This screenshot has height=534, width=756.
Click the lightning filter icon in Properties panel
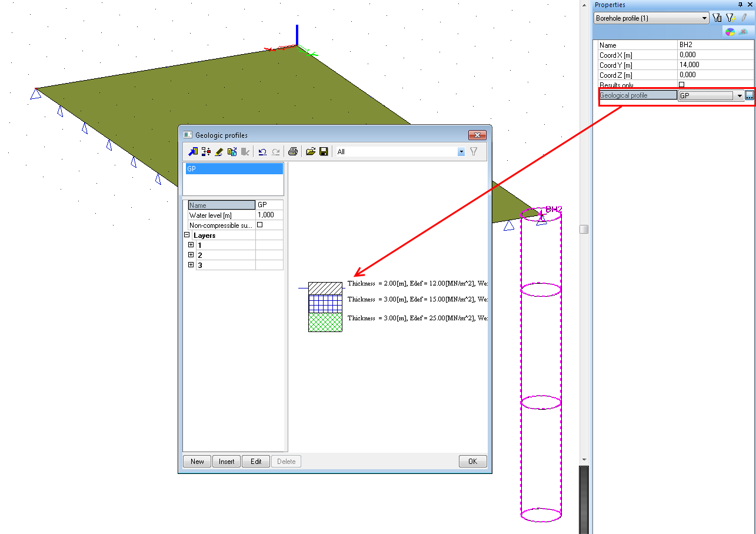pyautogui.click(x=730, y=18)
